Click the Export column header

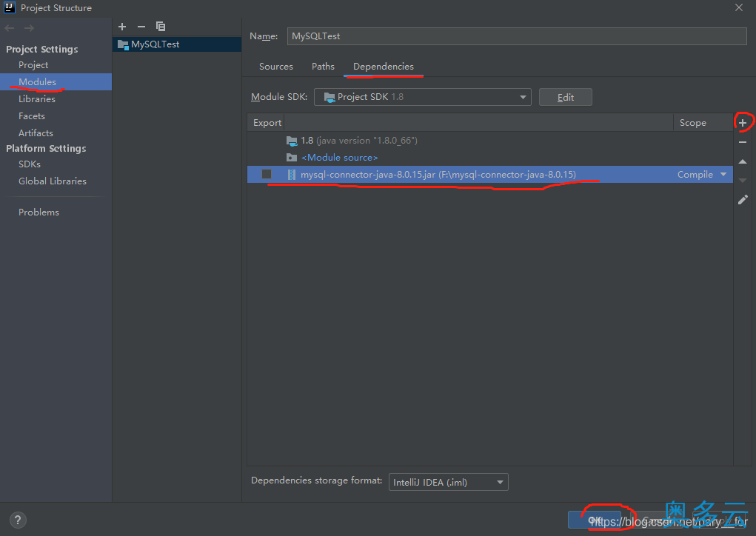coord(267,122)
